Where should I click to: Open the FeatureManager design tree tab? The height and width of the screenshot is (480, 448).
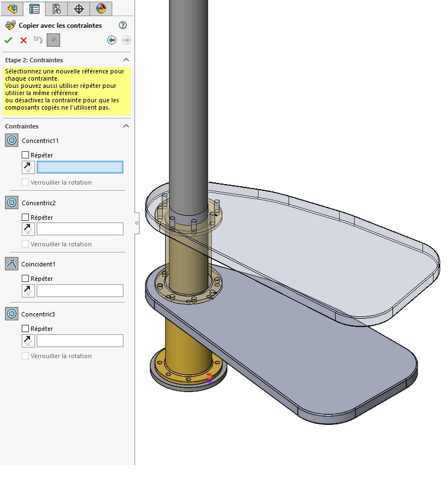pos(12,8)
